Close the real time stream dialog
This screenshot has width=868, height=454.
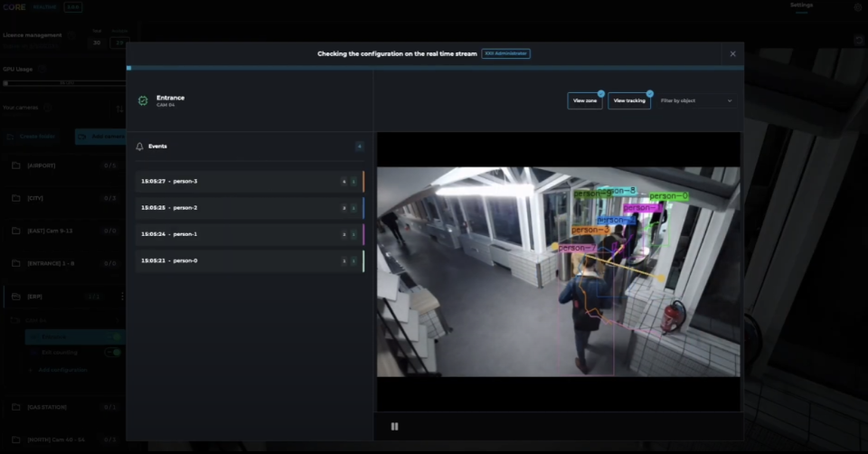(732, 53)
